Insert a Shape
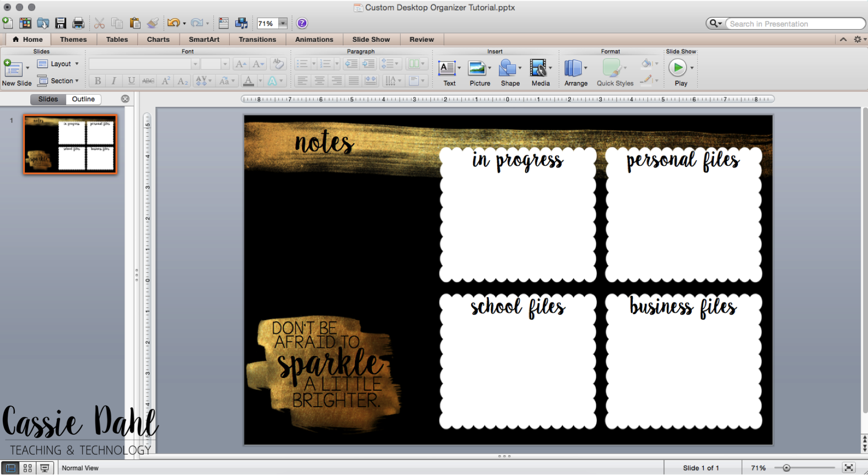The height and width of the screenshot is (475, 868). pos(510,73)
